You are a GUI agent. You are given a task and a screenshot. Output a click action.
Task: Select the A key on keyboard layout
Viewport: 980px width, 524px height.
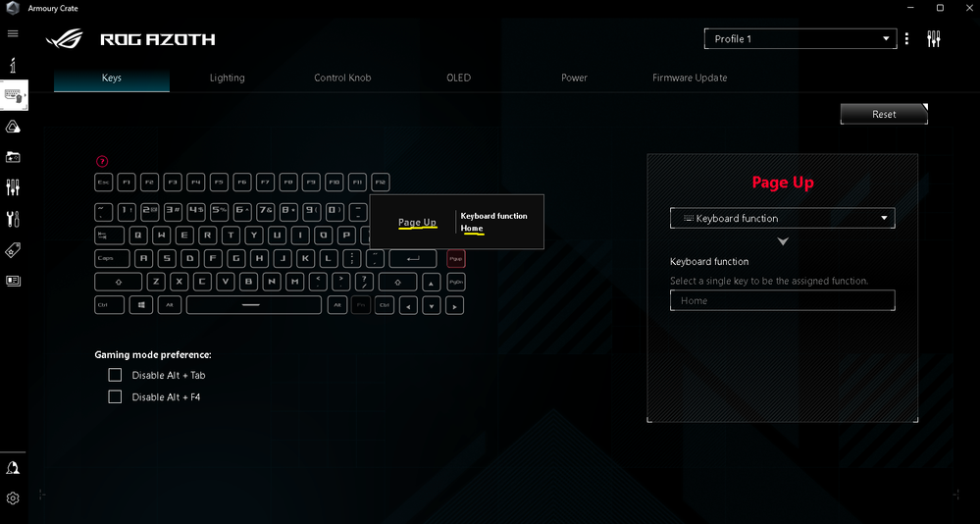click(144, 258)
